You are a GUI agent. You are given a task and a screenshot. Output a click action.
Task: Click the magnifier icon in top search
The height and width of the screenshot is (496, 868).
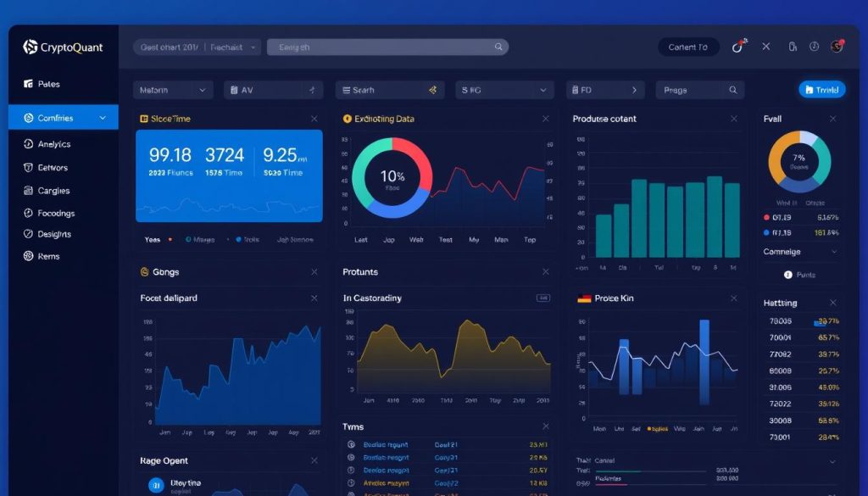[x=498, y=47]
